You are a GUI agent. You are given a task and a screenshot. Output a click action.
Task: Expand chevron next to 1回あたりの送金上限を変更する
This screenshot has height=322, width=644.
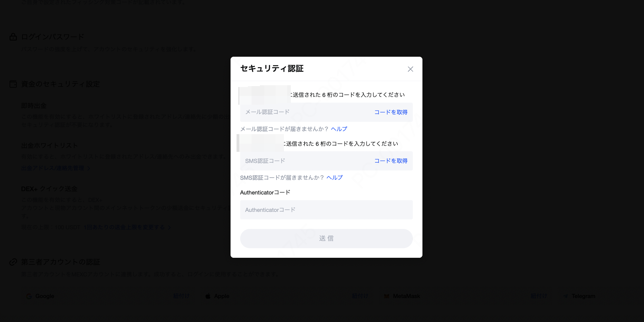point(169,227)
